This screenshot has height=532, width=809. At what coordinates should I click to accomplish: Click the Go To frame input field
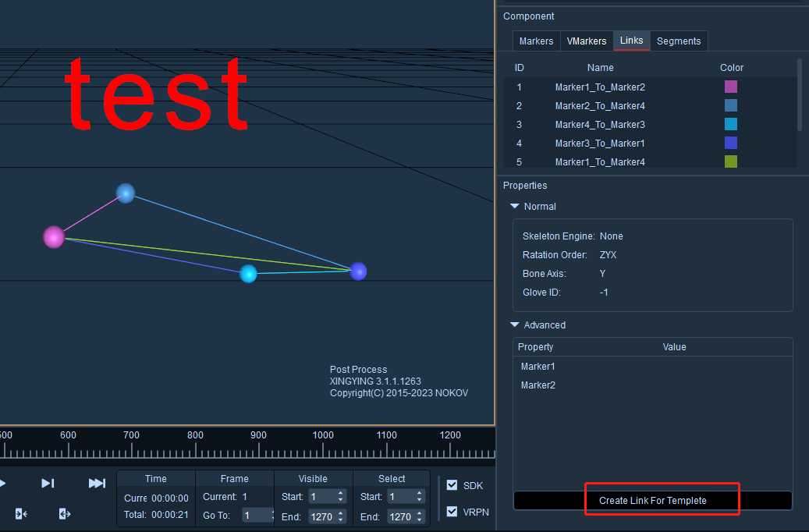click(x=257, y=515)
